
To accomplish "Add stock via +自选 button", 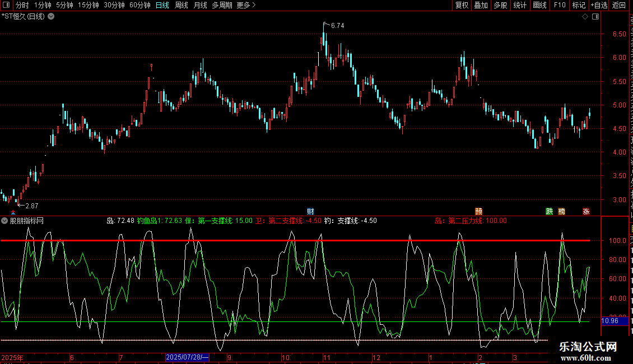I will (599, 5).
